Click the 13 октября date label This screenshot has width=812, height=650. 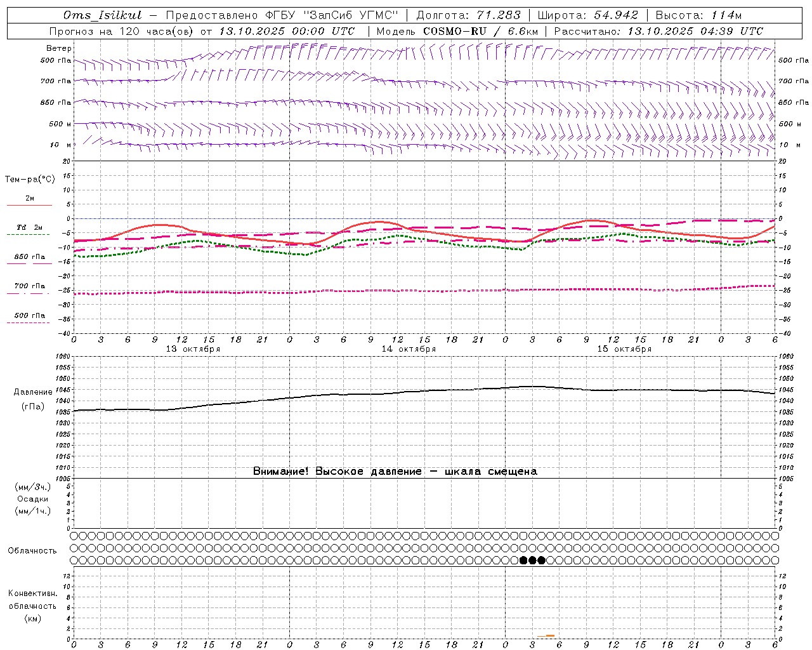(x=193, y=349)
